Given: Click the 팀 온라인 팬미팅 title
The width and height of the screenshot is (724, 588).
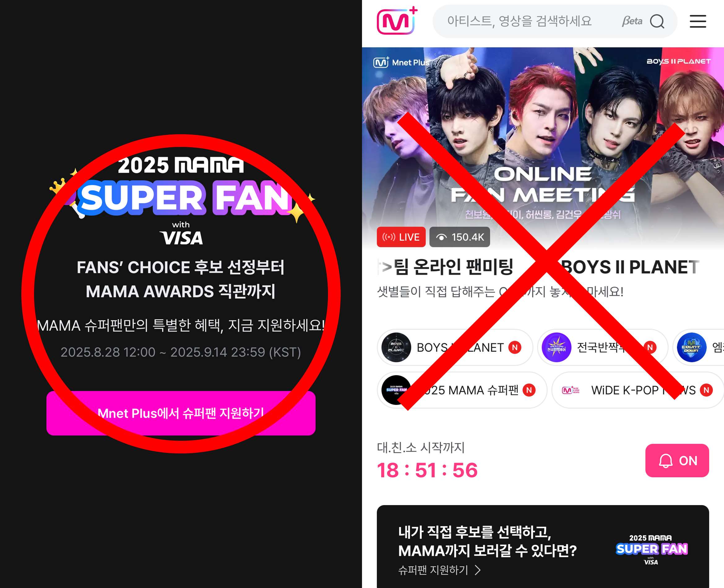Looking at the screenshot, I should 453,267.
